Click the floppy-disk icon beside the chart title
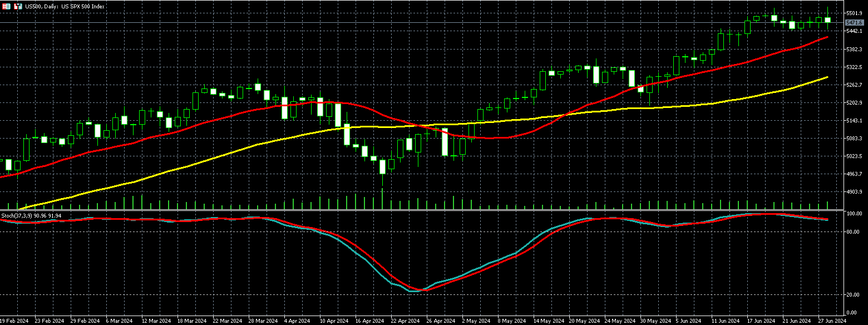Viewport: 868px width, 325px height. pyautogui.click(x=18, y=7)
